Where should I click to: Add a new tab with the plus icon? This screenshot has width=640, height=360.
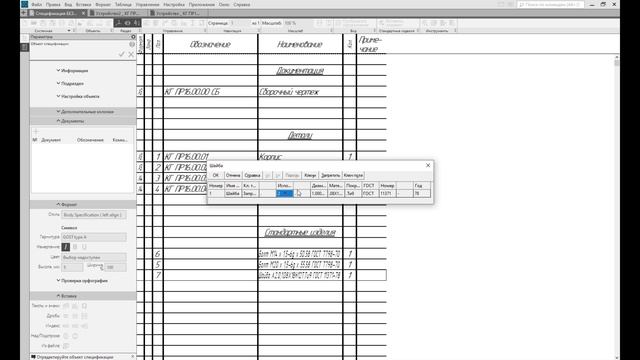click(24, 13)
